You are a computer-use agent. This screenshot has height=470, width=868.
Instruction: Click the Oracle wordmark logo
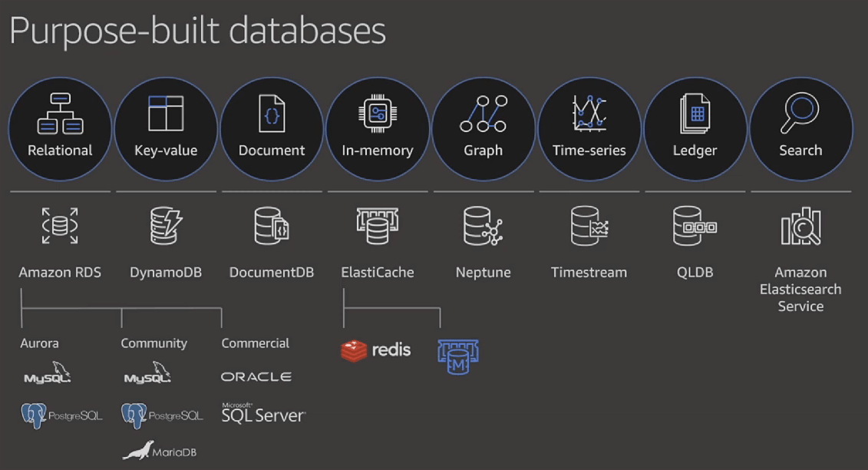click(256, 376)
